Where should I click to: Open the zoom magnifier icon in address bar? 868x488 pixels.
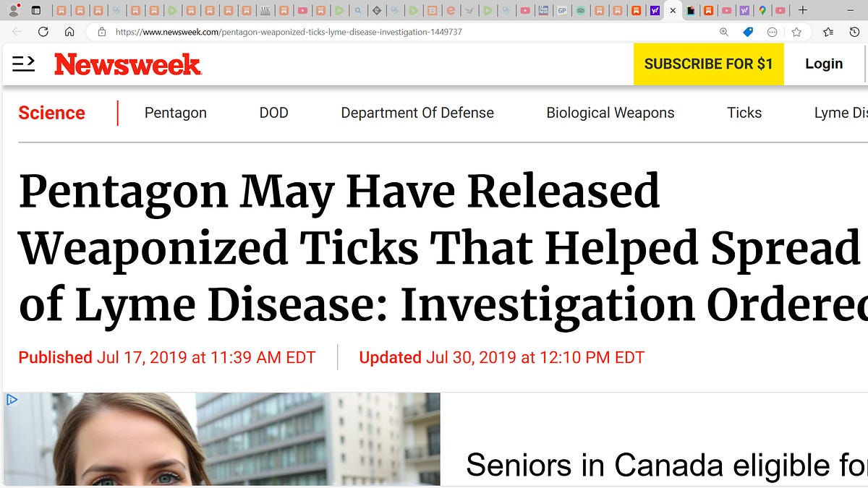[724, 32]
